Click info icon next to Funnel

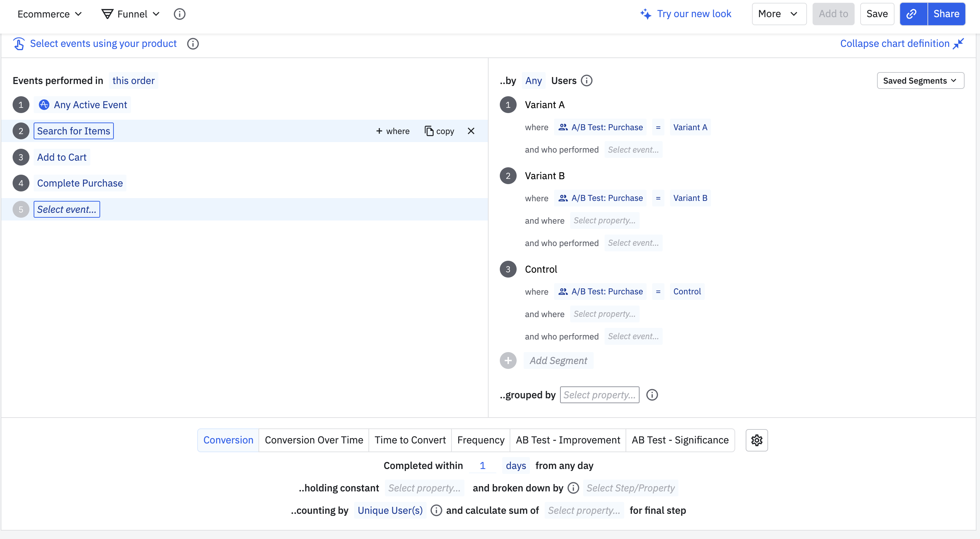[x=179, y=14]
